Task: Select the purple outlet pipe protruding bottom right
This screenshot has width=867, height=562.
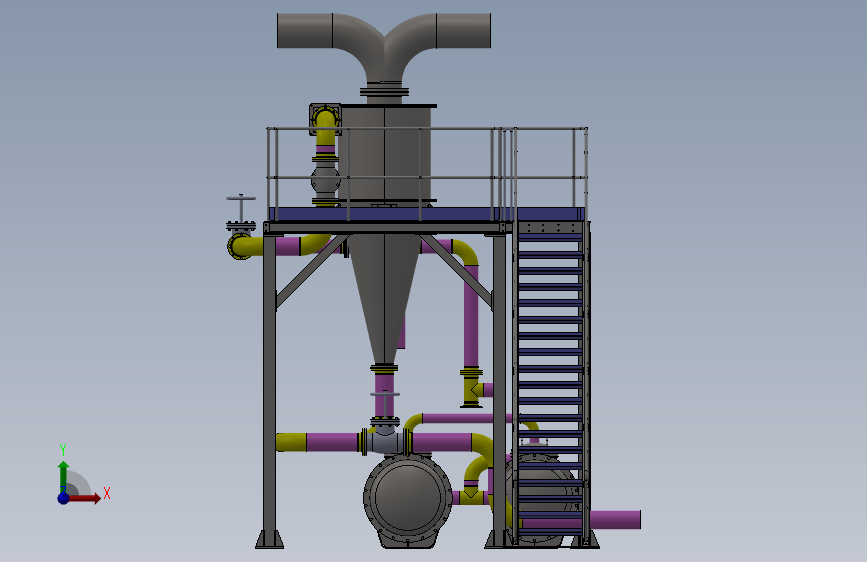Action: tap(615, 520)
